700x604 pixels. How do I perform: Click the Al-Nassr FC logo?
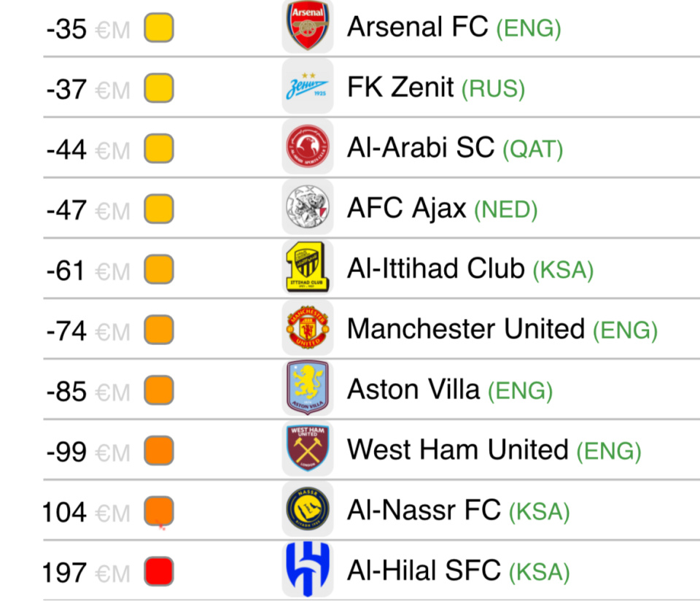307,512
